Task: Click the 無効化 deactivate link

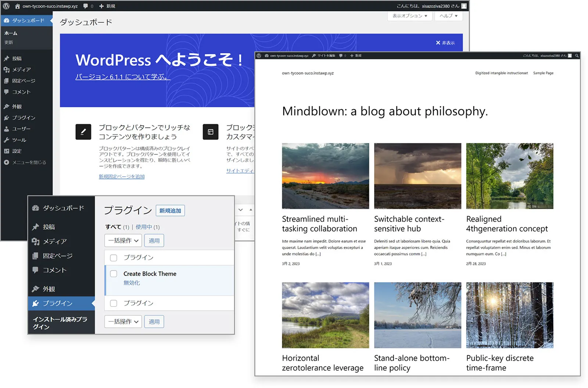Action: pyautogui.click(x=132, y=283)
